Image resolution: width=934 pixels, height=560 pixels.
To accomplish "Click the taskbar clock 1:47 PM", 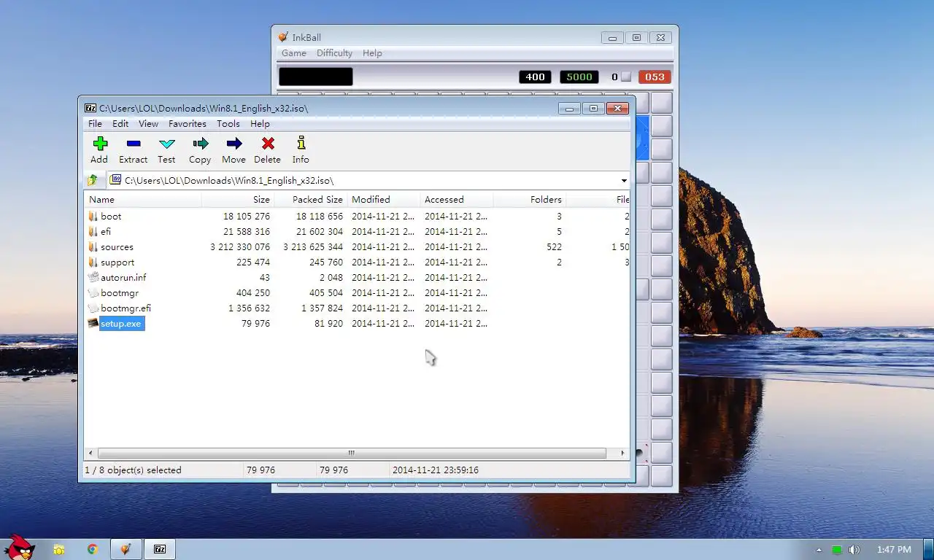I will [894, 550].
